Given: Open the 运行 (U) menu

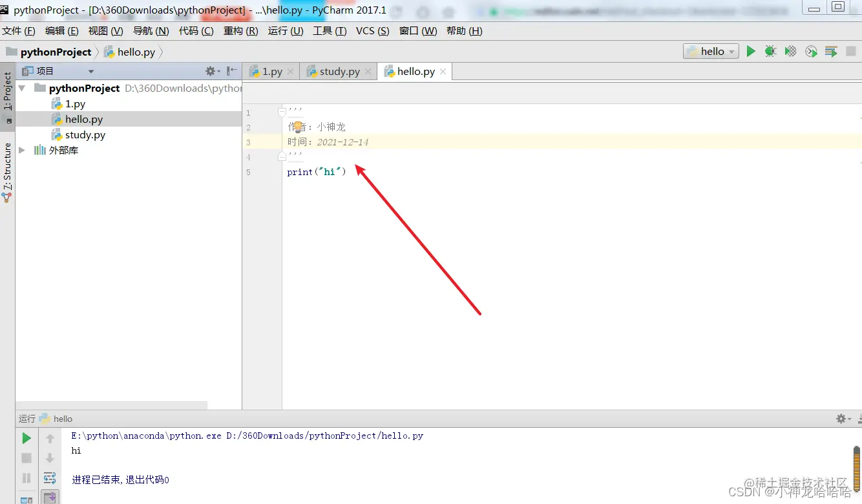Looking at the screenshot, I should pos(286,31).
